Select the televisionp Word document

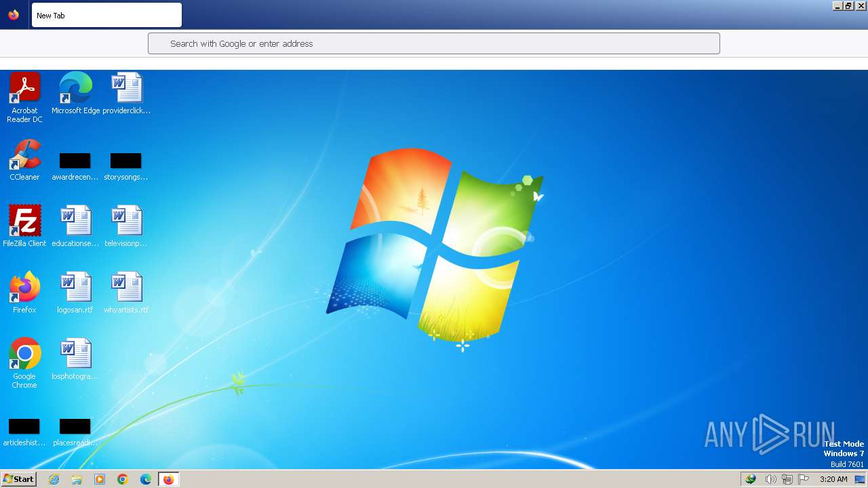pyautogui.click(x=126, y=226)
